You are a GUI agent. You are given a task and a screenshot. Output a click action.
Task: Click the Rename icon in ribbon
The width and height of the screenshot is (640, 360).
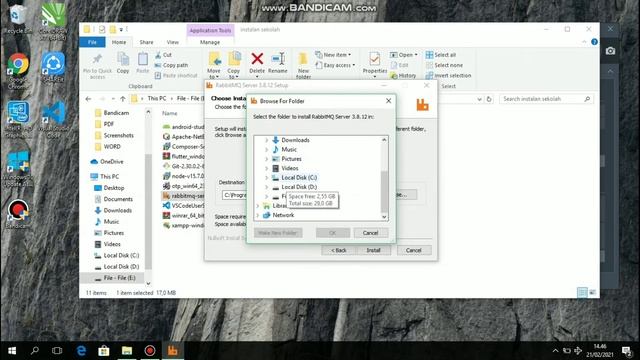278,59
